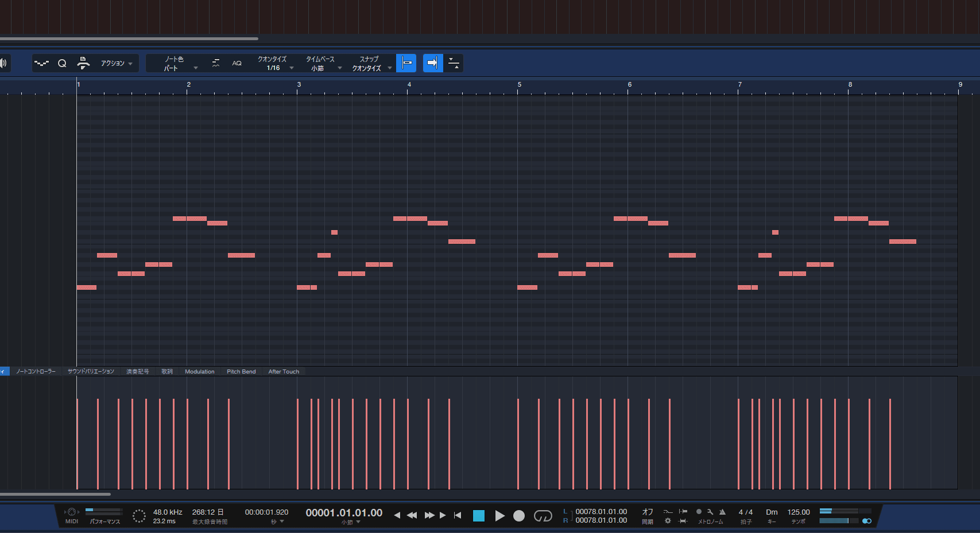Click the previous marker arrow icon
Viewport: 980px width, 533px height.
pos(397,515)
